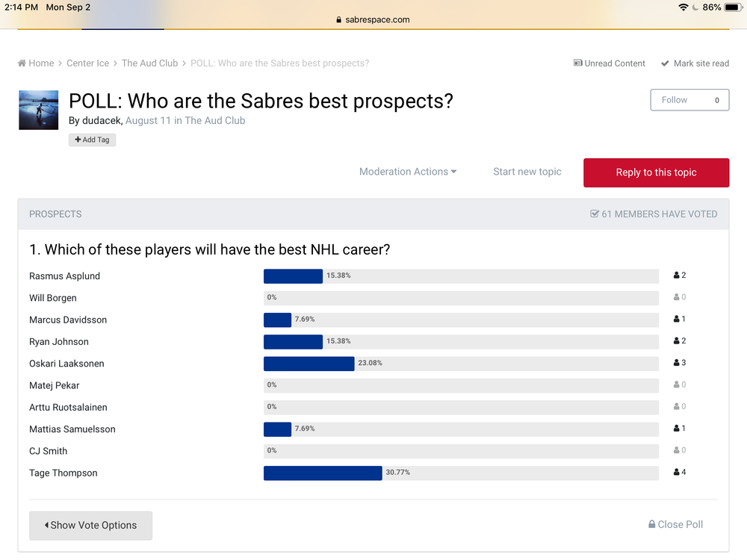This screenshot has height=560, width=747.
Task: Toggle Follow button for this topic
Action: (x=689, y=100)
